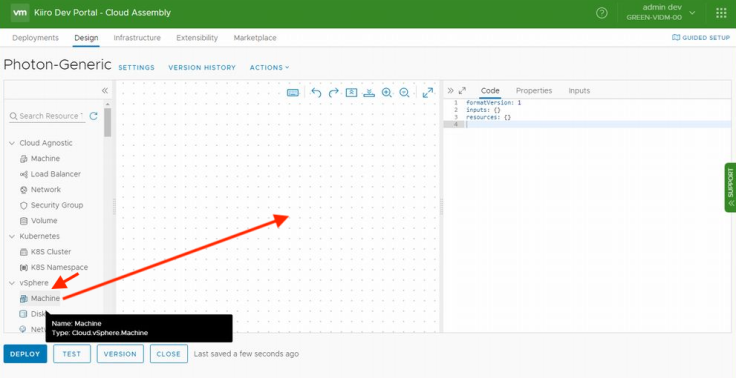The image size is (736, 378).
Task: Open the admin dev user menu
Action: pyautogui.click(x=661, y=13)
